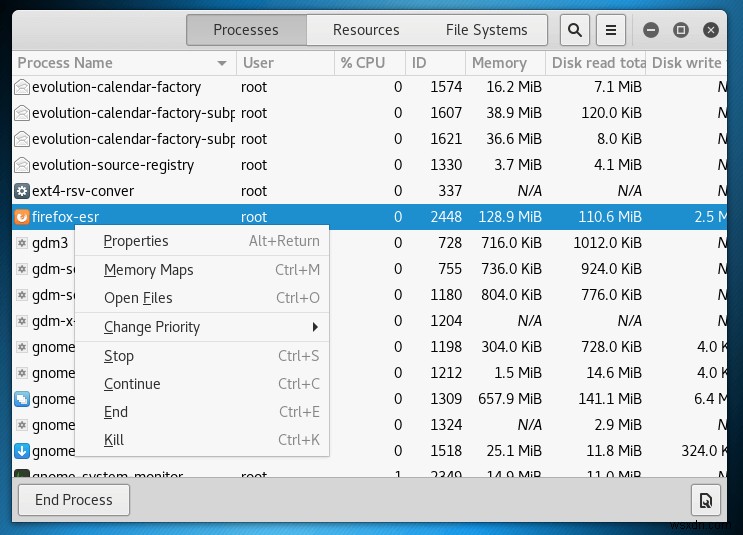The width and height of the screenshot is (743, 535).
Task: Click disk read value 14.6 MiB
Action: 614,373
